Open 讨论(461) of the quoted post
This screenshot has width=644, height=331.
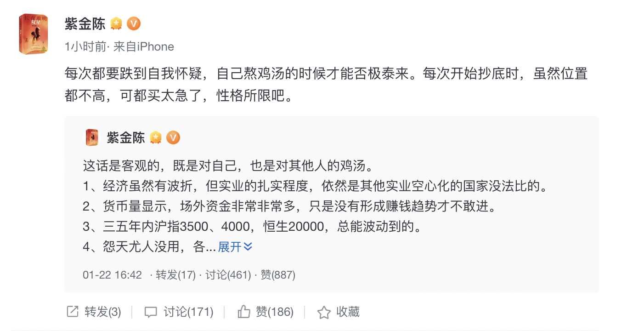[228, 275]
